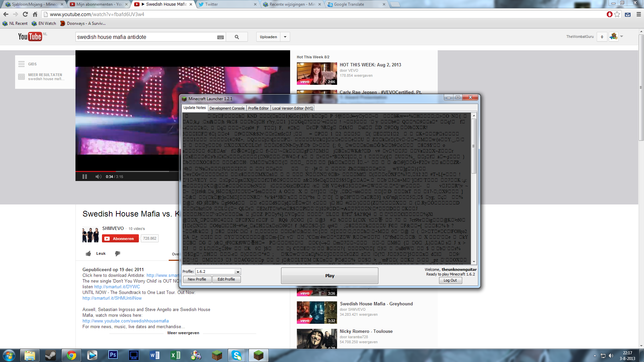
Task: Expand the Profile 1.6.2 dropdown
Action: (x=238, y=272)
